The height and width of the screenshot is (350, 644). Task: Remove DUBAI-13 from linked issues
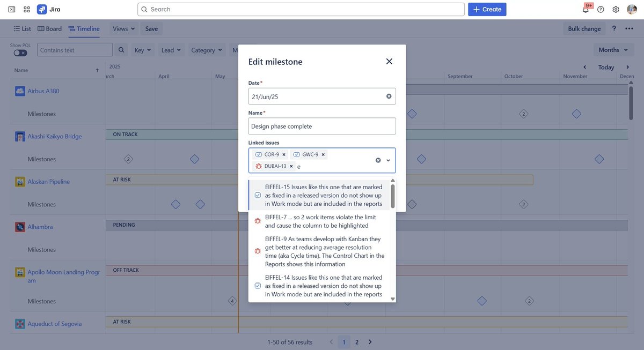291,166
